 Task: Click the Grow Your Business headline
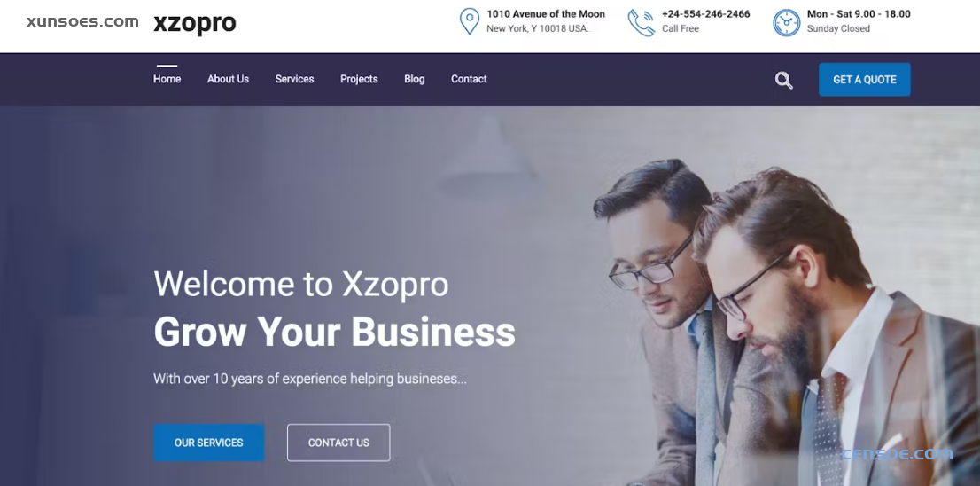click(x=334, y=332)
